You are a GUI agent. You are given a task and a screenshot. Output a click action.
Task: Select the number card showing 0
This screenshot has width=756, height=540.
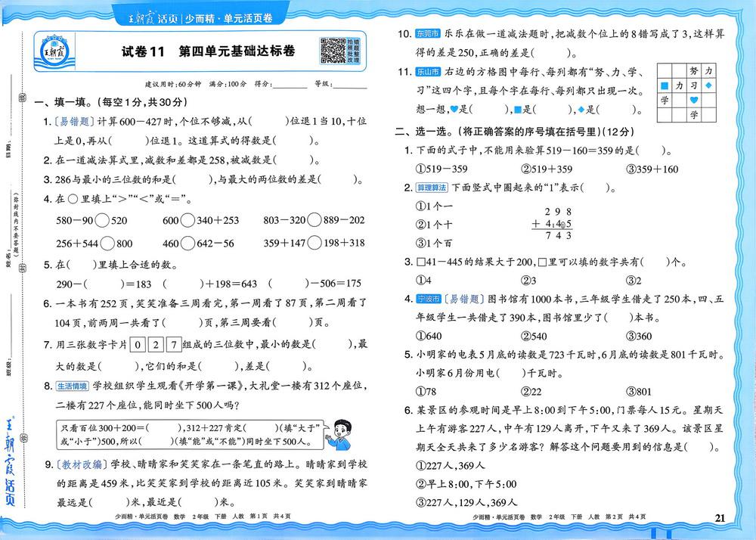(x=137, y=345)
